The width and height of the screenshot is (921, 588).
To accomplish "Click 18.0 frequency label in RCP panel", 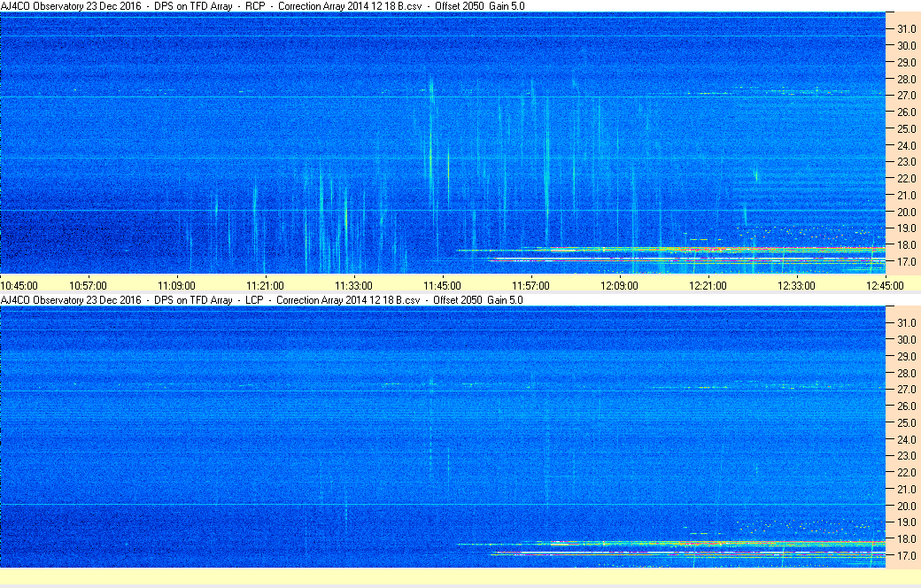I will 906,245.
